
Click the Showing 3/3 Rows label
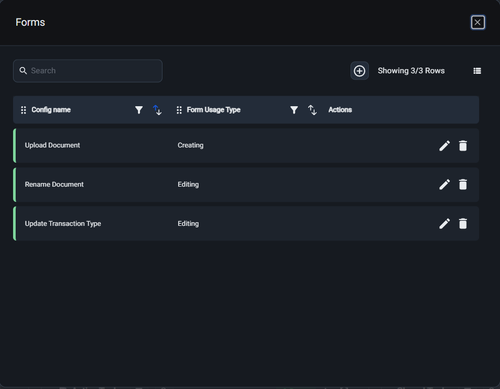411,71
